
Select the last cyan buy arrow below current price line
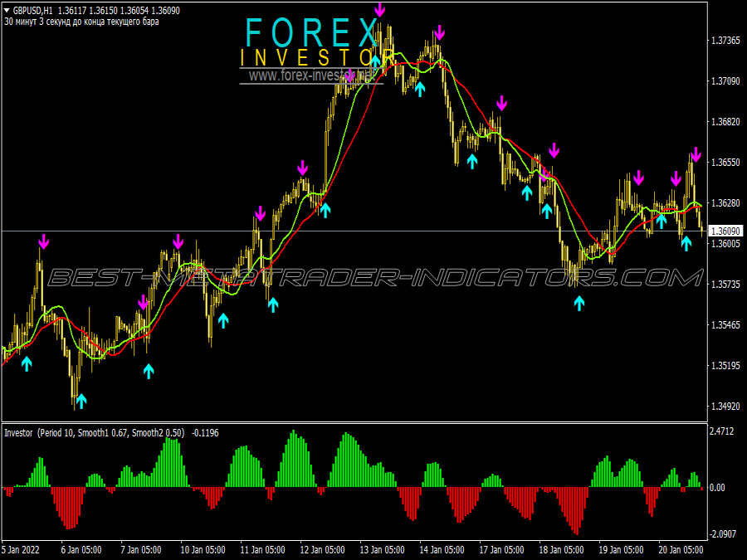pyautogui.click(x=686, y=243)
